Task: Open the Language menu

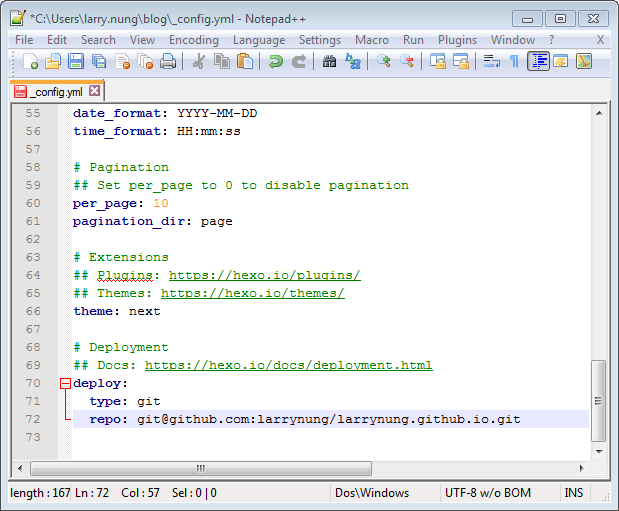Action: click(x=259, y=40)
